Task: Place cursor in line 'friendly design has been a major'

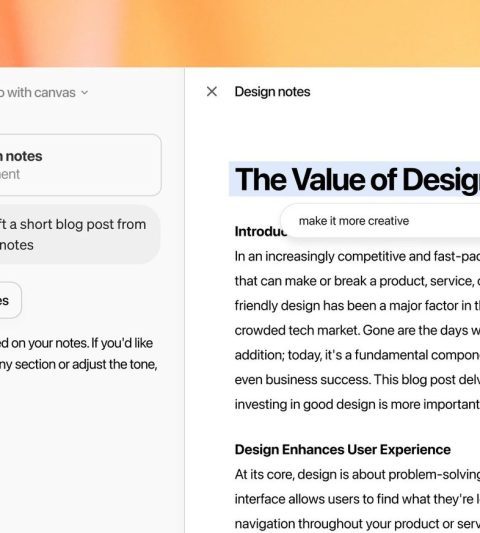Action: pos(357,306)
